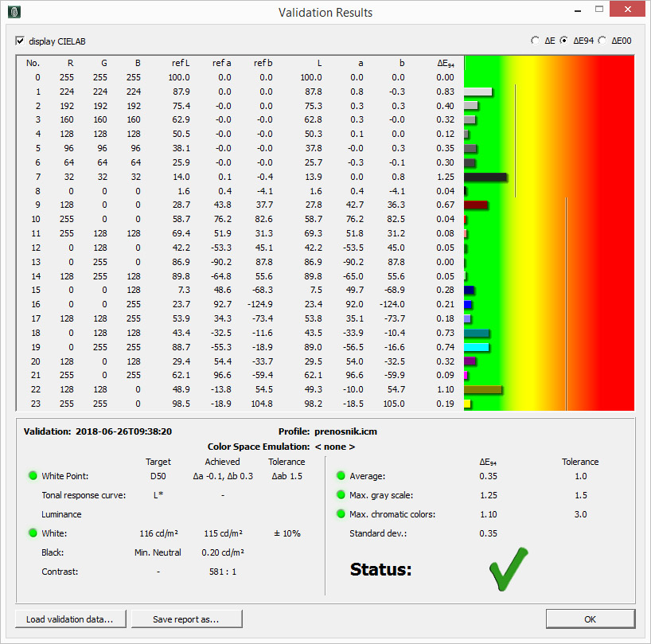Click the cyan bar in row 19
Viewport: 651px width, 644px height.
[x=476, y=347]
